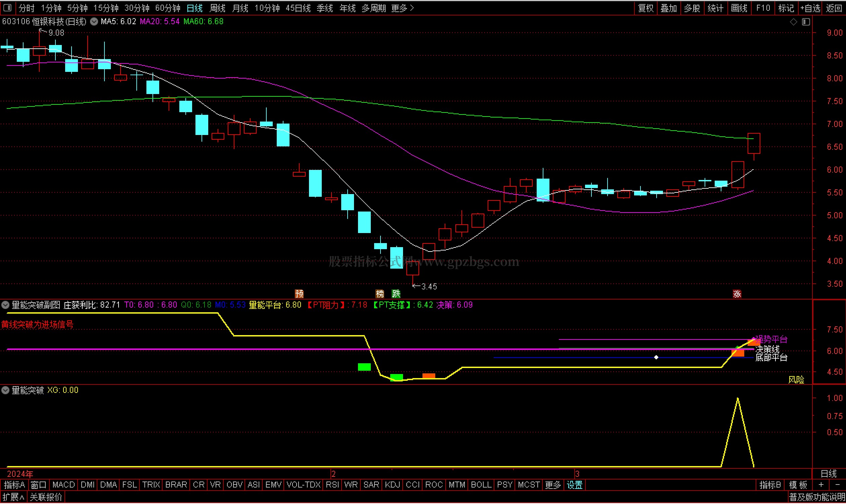Apply the BOLL indicator
This screenshot has height=504, width=846.
(x=481, y=485)
